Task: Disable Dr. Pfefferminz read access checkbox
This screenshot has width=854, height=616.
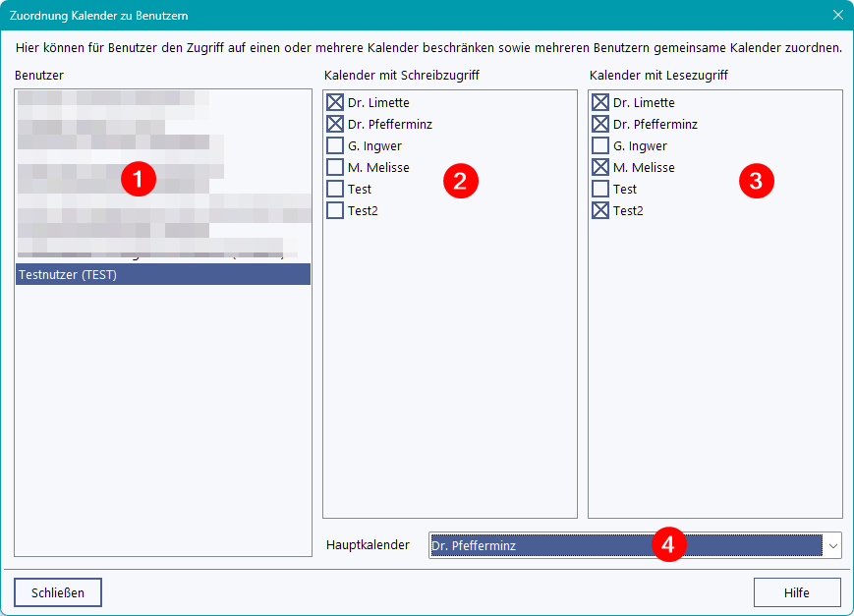Action: coord(600,124)
